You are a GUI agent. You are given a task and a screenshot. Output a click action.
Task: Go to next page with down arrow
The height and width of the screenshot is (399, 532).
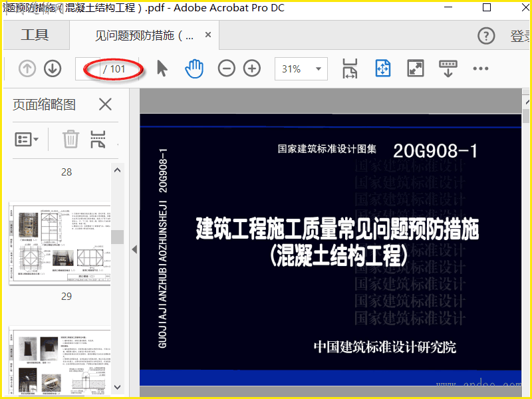53,69
